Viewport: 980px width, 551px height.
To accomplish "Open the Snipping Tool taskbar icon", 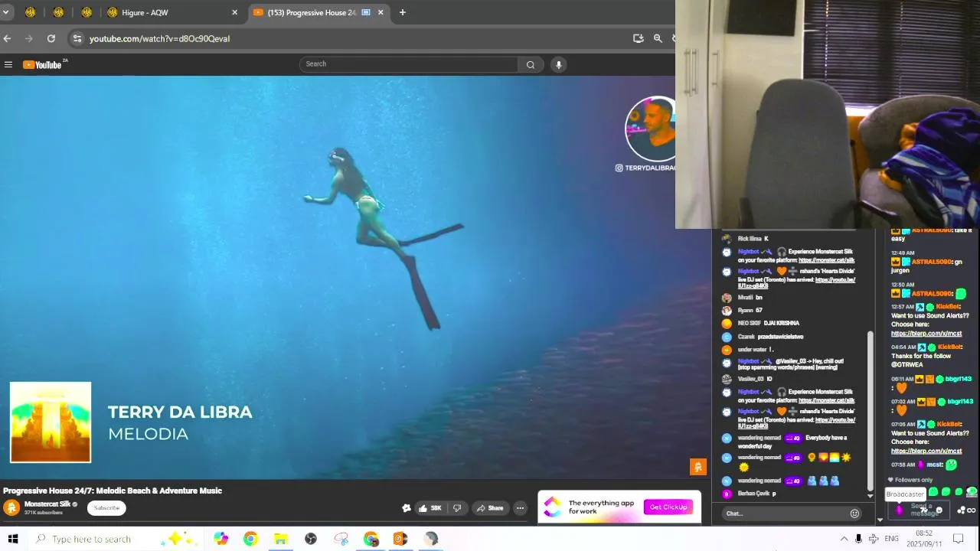I will coord(341,539).
